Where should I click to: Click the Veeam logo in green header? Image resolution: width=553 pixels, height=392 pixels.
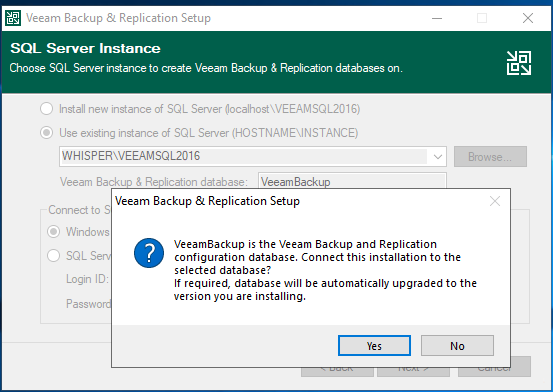coord(519,63)
